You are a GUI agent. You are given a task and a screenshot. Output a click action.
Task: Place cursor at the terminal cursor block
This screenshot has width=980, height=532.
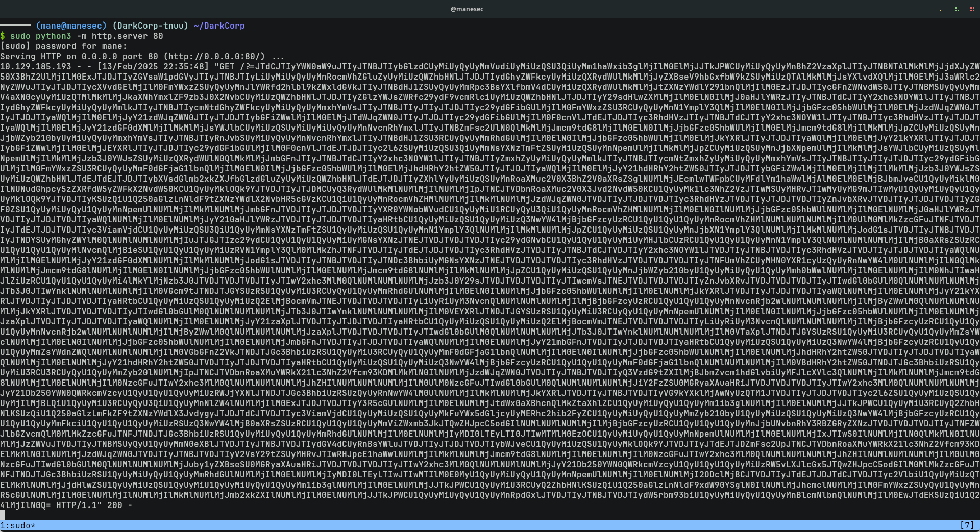pyautogui.click(x=3, y=515)
